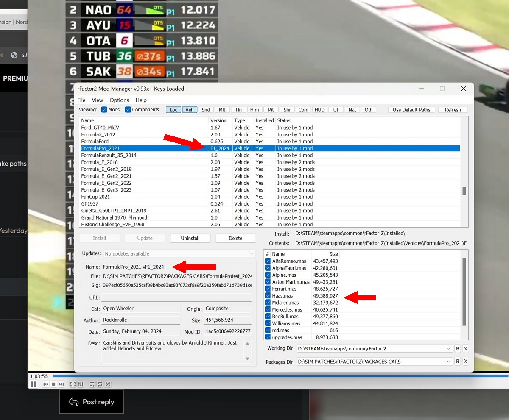Select the Ford_GT40_MkIV row

coord(270,128)
